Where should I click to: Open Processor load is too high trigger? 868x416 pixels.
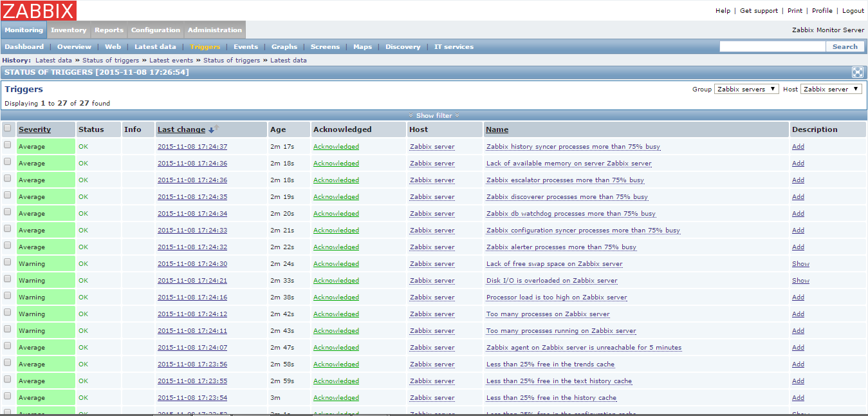point(557,298)
